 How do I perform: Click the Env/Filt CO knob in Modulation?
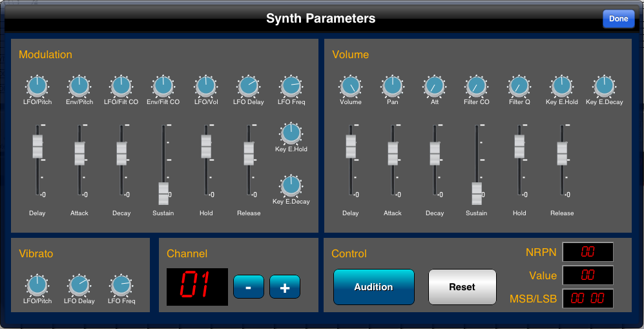163,85
